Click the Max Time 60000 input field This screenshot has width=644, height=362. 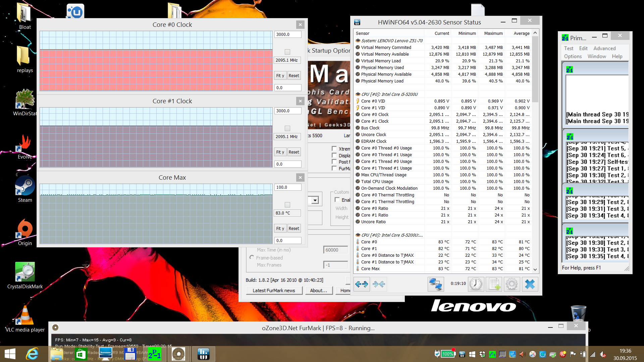335,250
